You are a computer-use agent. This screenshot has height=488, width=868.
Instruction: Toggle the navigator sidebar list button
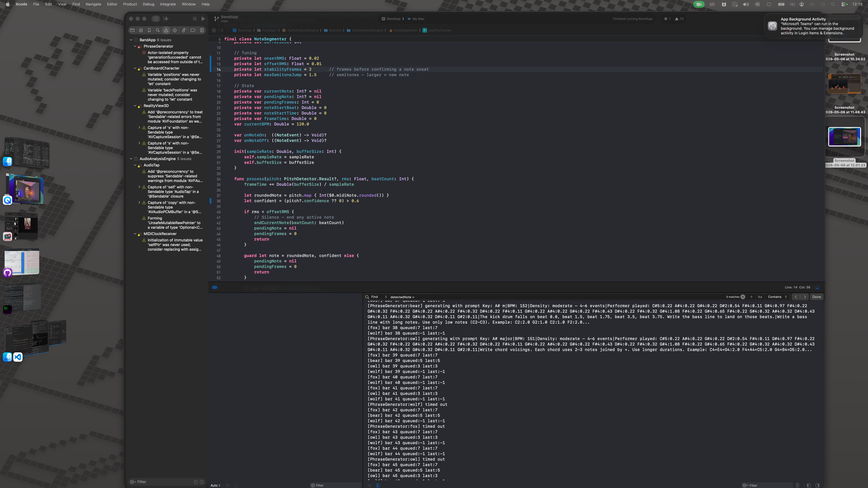coord(156,19)
